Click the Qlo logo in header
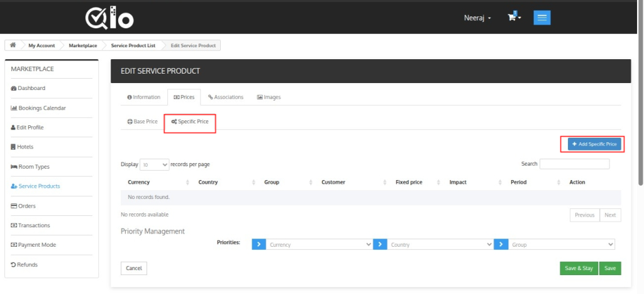The width and height of the screenshot is (644, 294). 109,18
